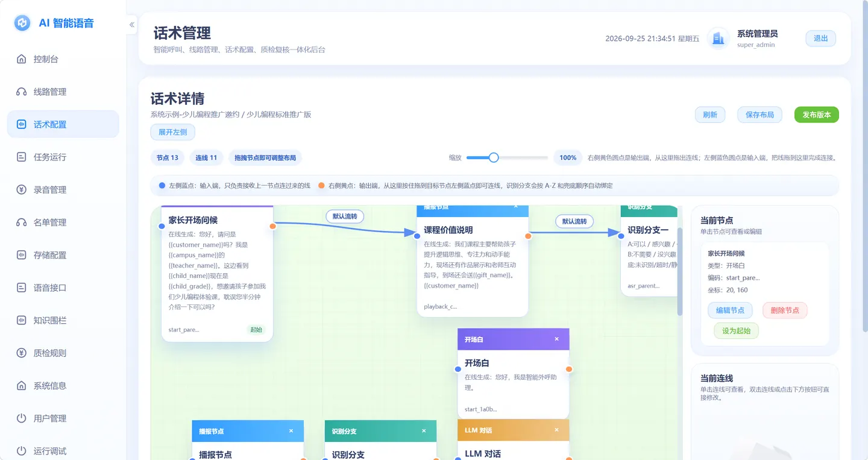
Task: Click the red 删除节点 button
Action: [785, 310]
